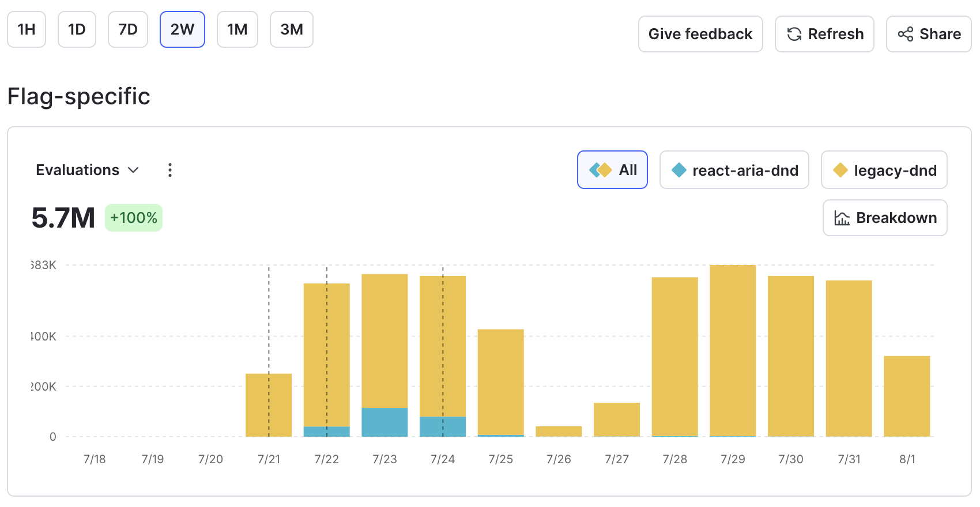This screenshot has height=507, width=980.
Task: Select the 7D time range
Action: (x=128, y=29)
